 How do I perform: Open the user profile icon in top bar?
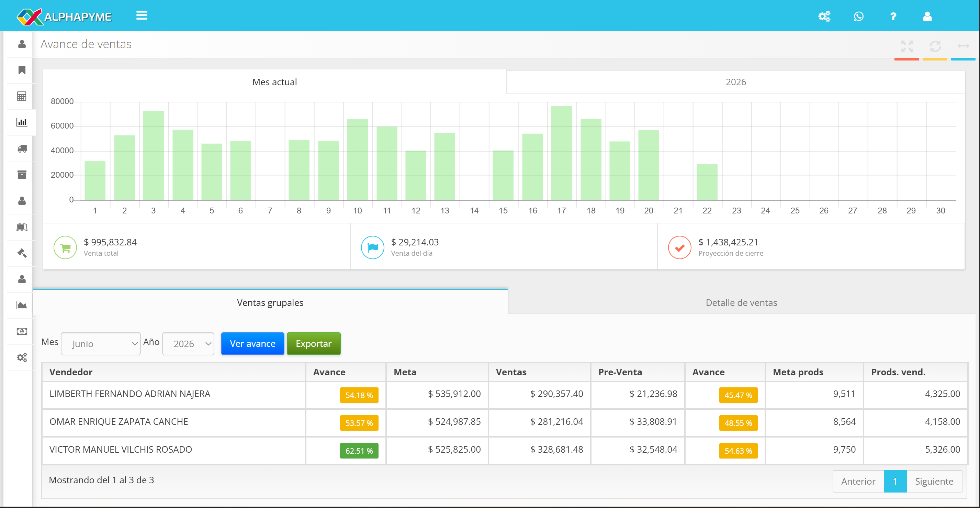pyautogui.click(x=927, y=16)
